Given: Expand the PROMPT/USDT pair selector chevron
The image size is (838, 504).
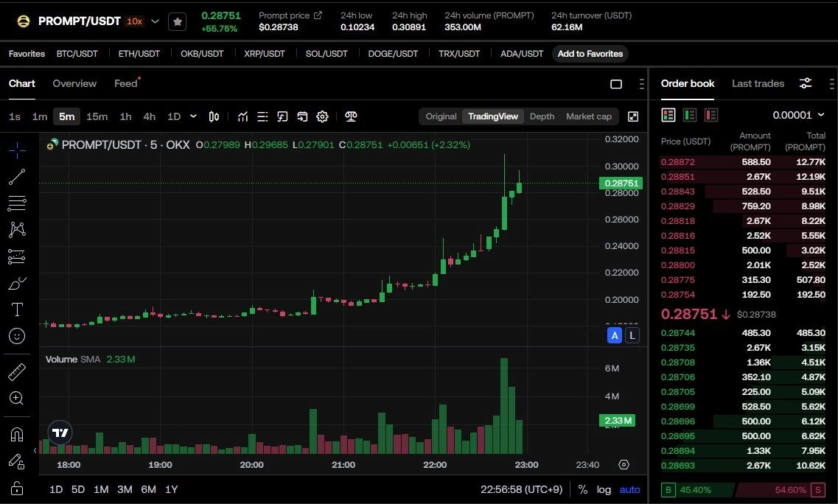Looking at the screenshot, I should coord(155,22).
